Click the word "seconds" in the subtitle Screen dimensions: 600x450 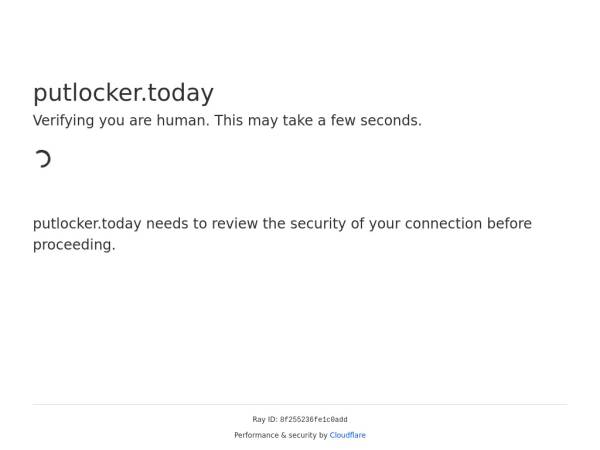click(388, 121)
